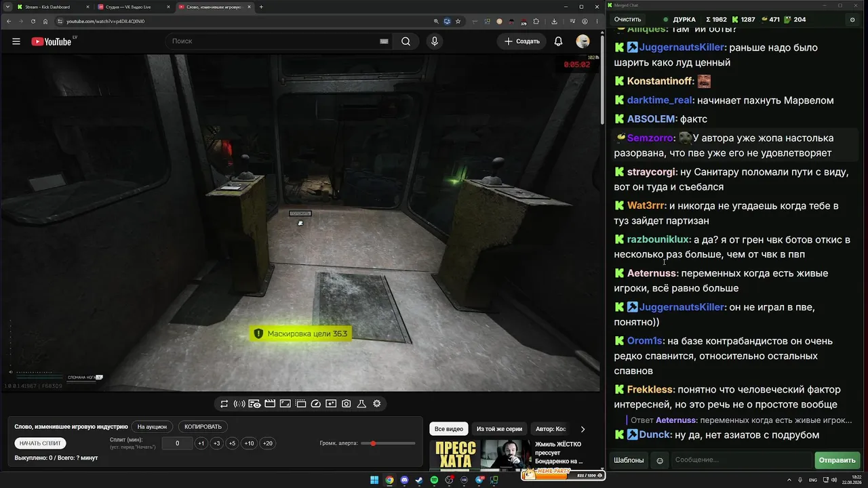868x488 pixels.
Task: Click the speedometer icon under the video
Action: click(316, 404)
